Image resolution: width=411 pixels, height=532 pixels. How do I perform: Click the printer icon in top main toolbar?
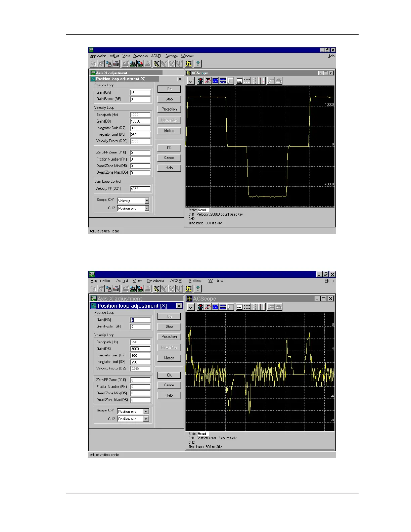pos(116,63)
